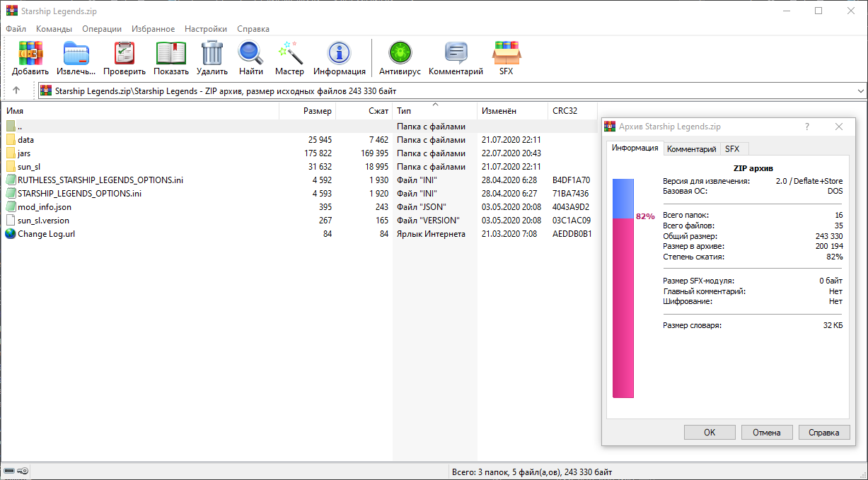Sort the list by Сжат column header
Screen dimensions: 868x480
pos(364,111)
